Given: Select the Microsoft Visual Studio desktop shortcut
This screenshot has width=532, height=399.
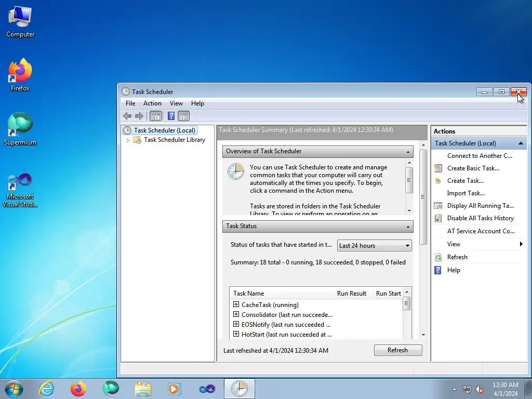Looking at the screenshot, I should 20,190.
